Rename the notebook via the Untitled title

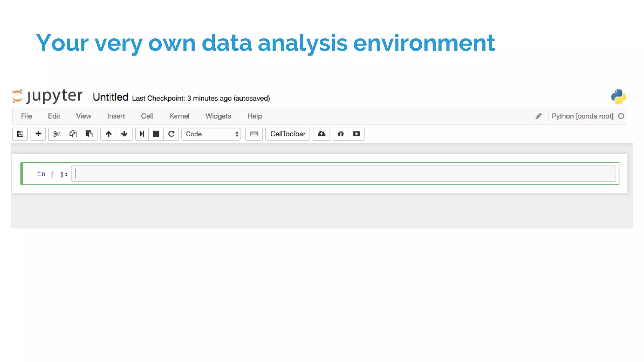[110, 97]
